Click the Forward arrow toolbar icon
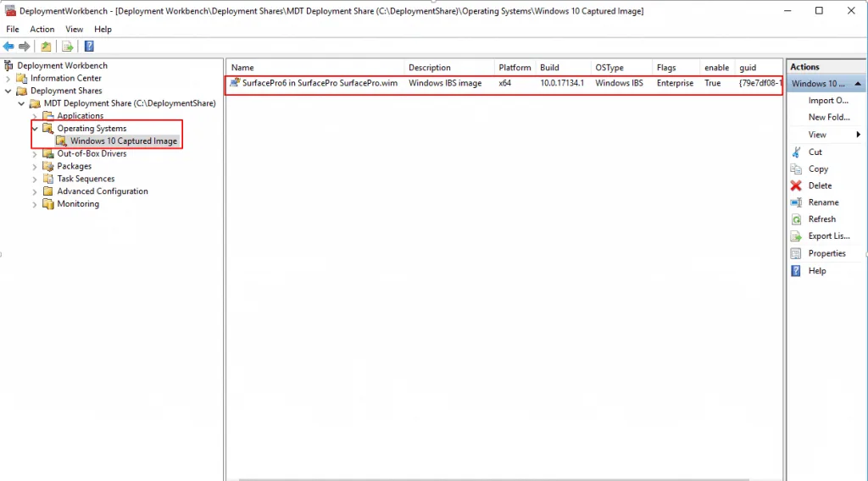Viewport: 868px width, 481px height. pos(25,47)
